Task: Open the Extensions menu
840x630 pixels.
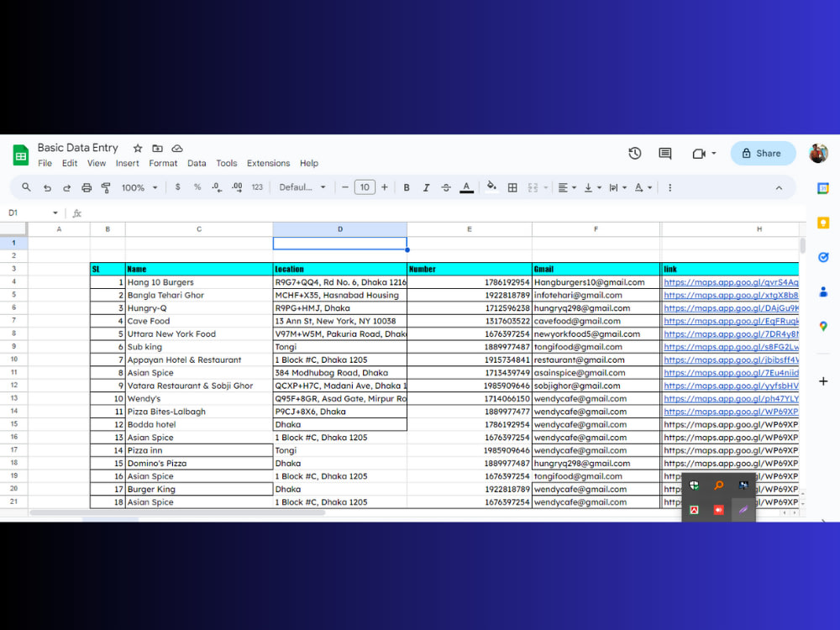Action: pos(269,164)
